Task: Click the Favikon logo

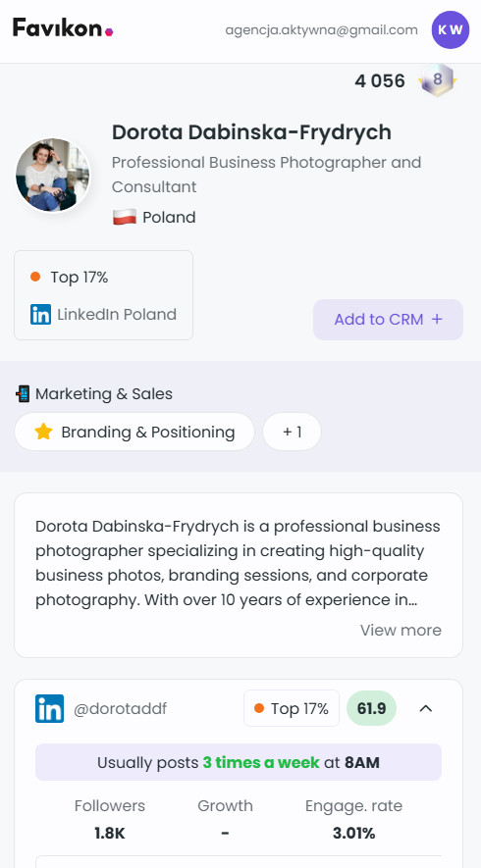Action: tap(63, 27)
